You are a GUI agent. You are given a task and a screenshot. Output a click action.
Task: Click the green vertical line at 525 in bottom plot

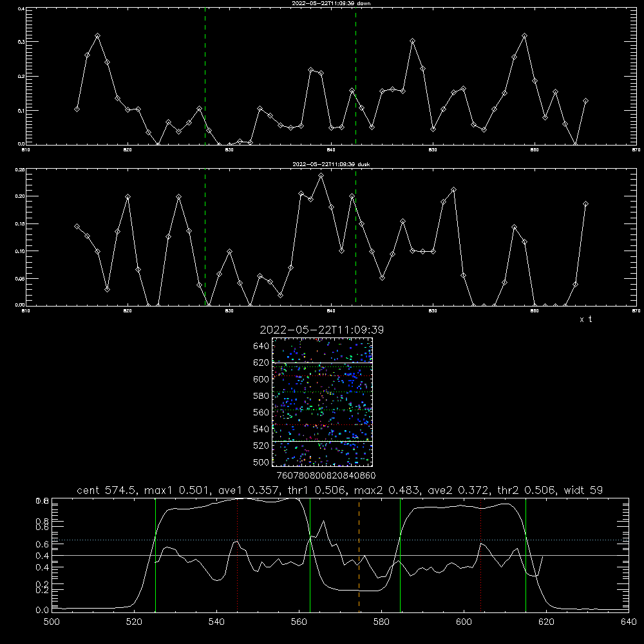[155, 555]
